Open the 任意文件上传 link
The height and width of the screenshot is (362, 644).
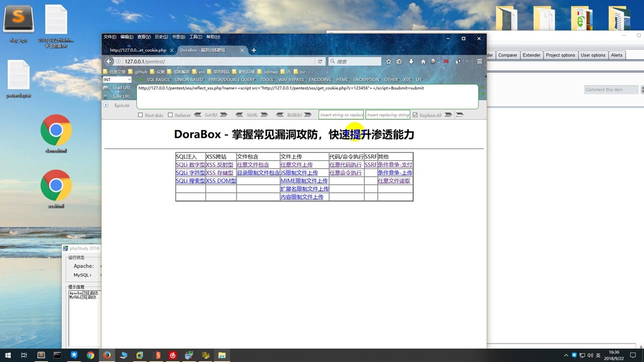(296, 165)
